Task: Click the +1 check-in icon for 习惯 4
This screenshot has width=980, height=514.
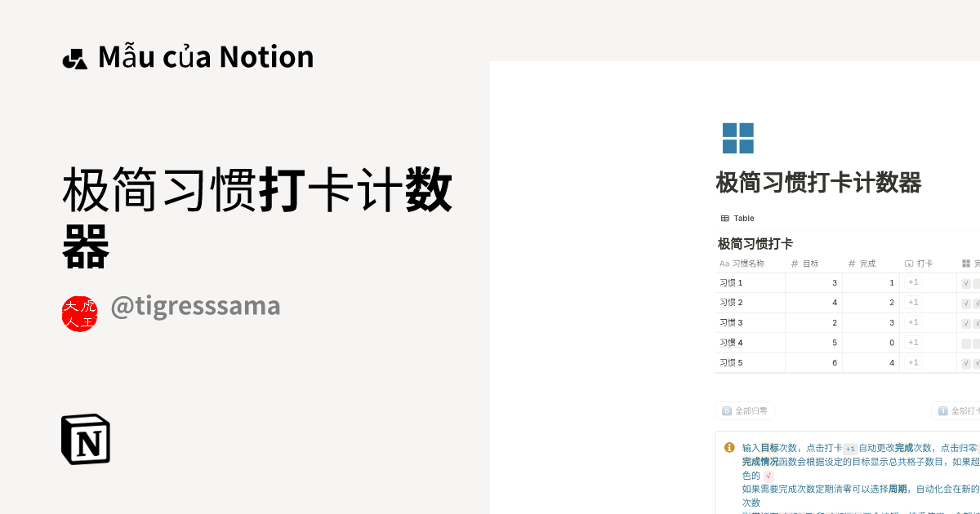Action: point(913,343)
